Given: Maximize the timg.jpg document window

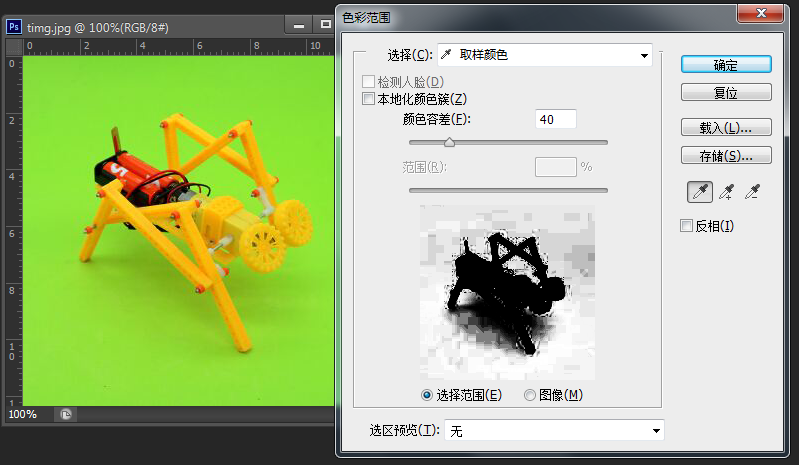Looking at the screenshot, I should point(325,24).
